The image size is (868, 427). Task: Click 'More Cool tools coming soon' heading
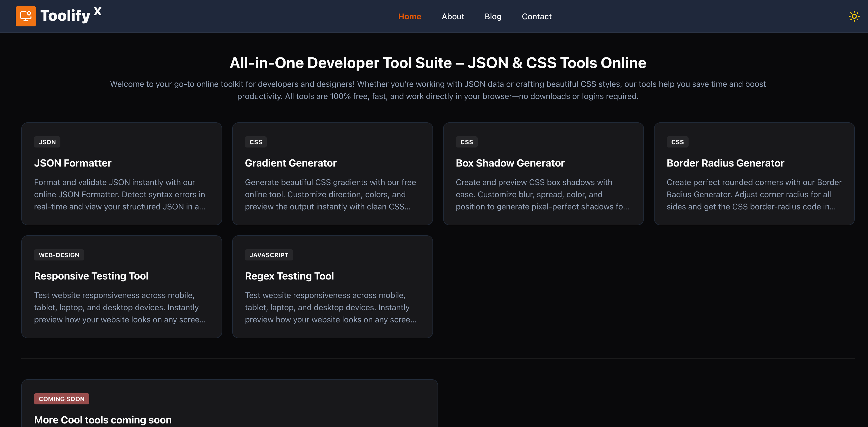103,420
